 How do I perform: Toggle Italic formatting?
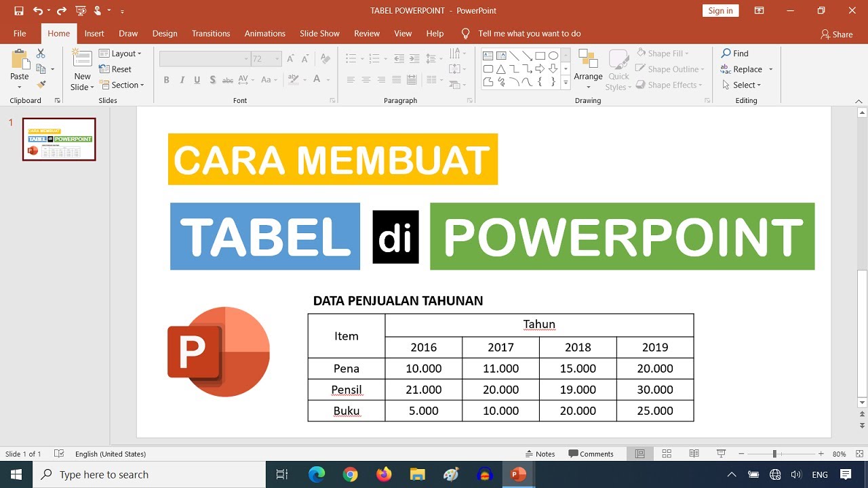pyautogui.click(x=182, y=80)
